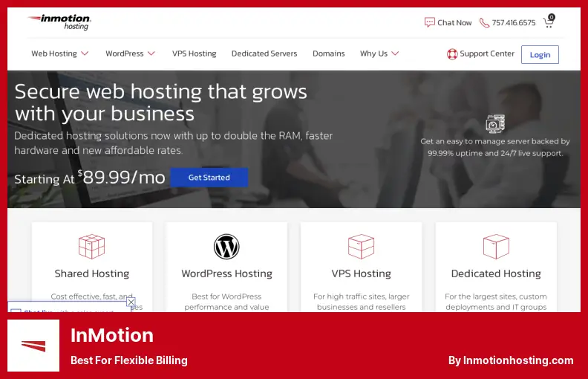Click the Login button
Screen dimensions: 588x379
[x=540, y=55]
